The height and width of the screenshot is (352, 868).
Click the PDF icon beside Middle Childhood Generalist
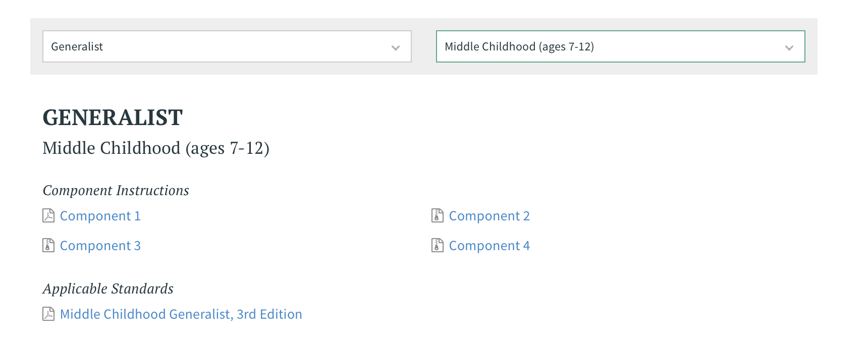48,314
